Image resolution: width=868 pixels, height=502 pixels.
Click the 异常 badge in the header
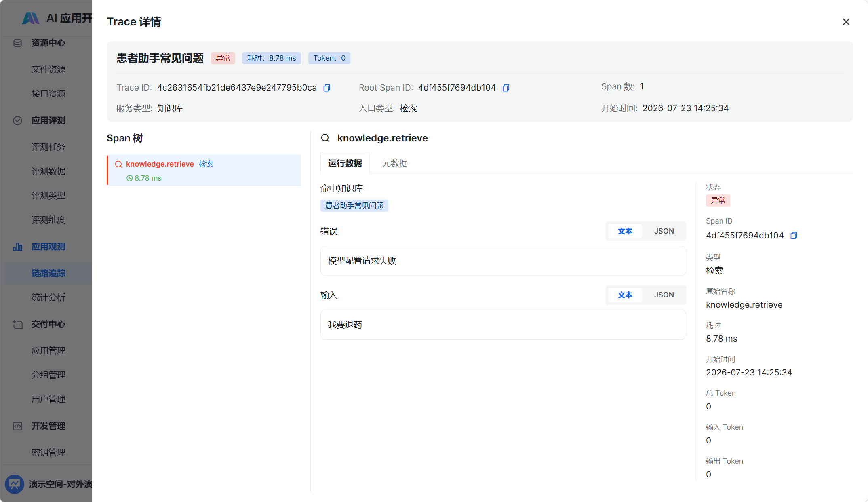pyautogui.click(x=223, y=58)
